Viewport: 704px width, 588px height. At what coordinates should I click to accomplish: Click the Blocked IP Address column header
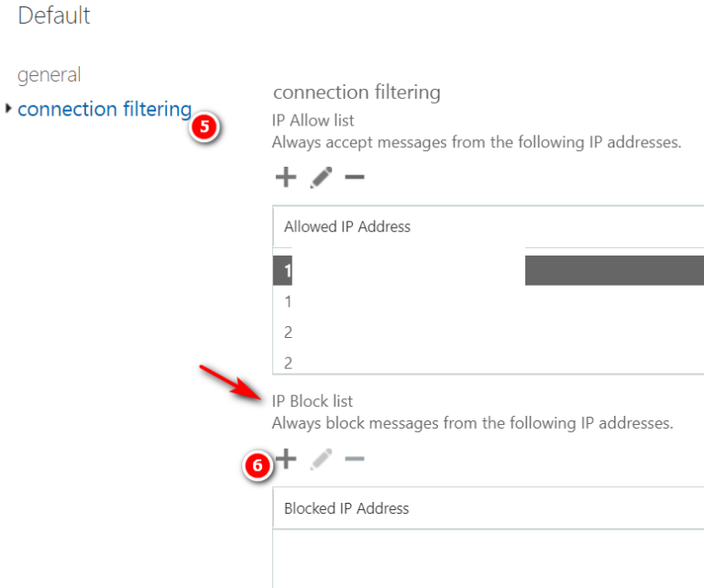pyautogui.click(x=346, y=508)
